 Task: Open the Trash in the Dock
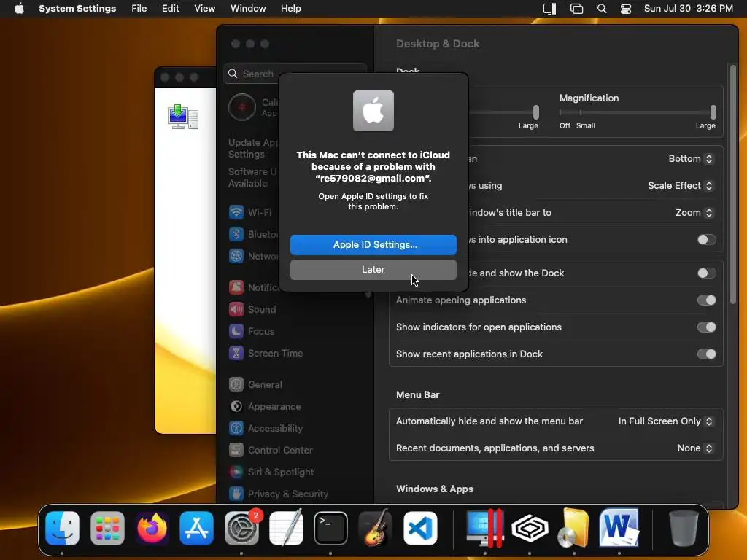684,528
